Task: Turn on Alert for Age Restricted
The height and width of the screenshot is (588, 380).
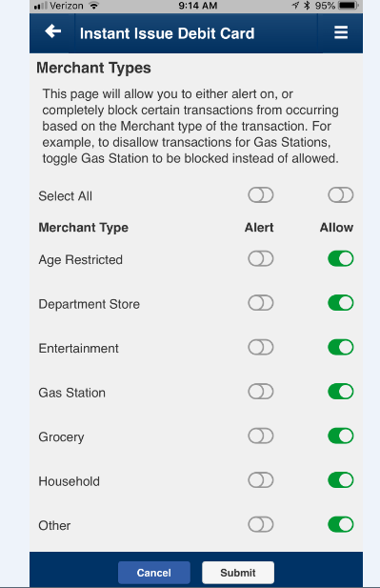Action: [261, 259]
